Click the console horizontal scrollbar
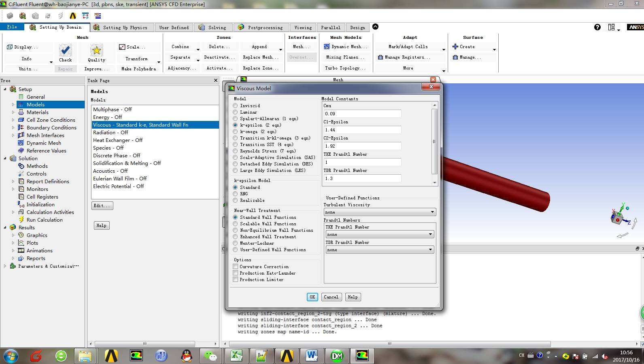Image resolution: width=644 pixels, height=364 pixels. coord(390,344)
